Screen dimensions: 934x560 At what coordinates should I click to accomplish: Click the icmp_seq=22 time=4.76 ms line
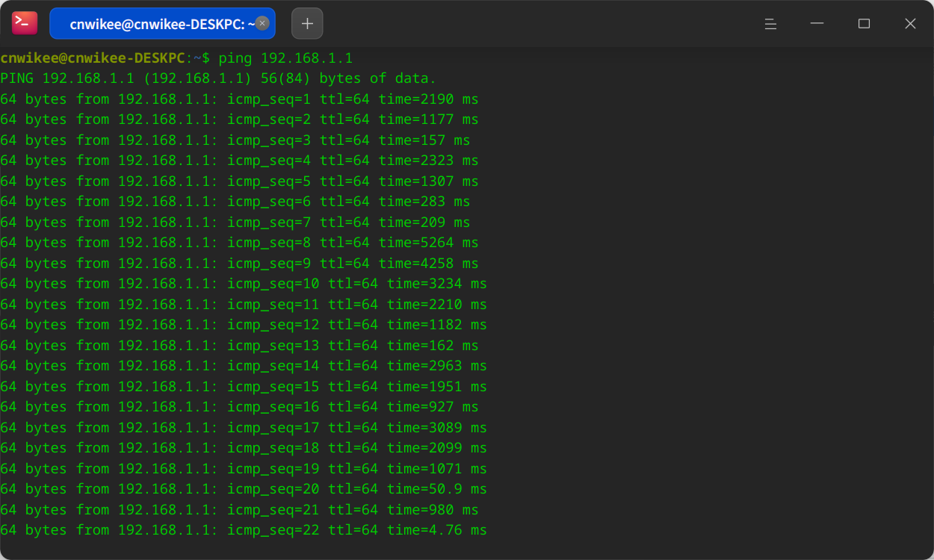(x=244, y=530)
